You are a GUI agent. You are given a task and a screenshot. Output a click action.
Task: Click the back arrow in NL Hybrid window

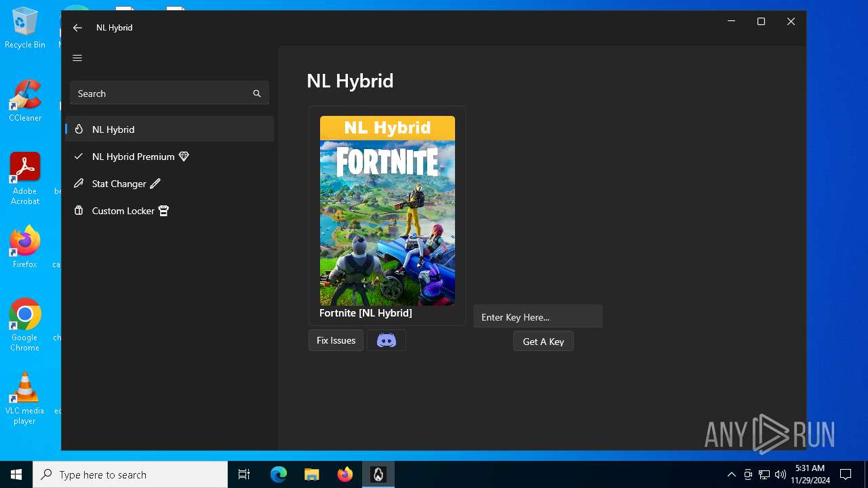(x=77, y=28)
